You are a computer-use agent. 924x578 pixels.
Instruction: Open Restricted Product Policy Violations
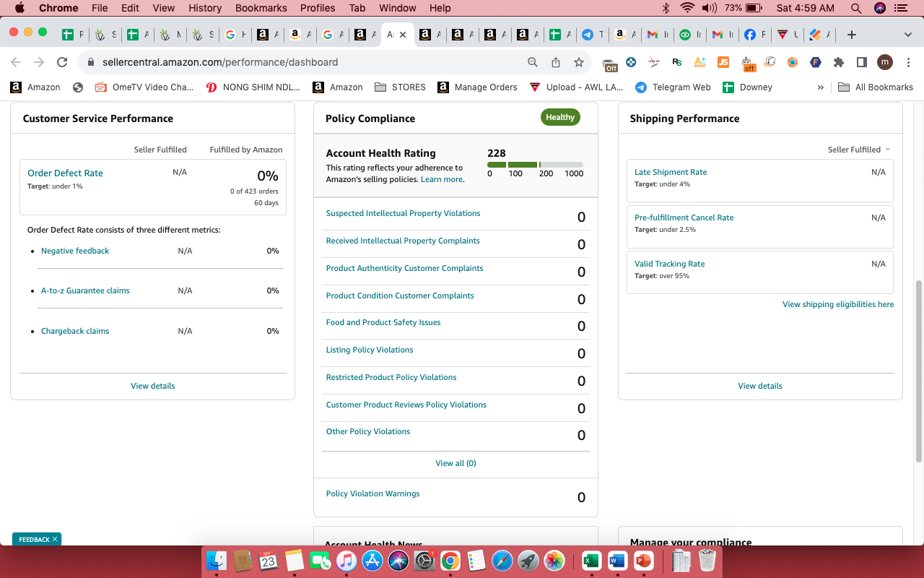pos(391,377)
